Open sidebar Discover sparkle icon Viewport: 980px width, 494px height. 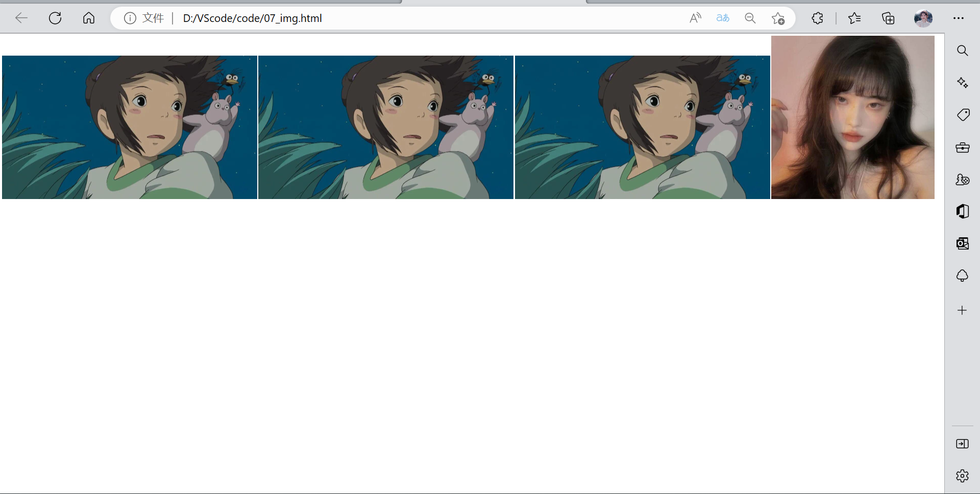962,83
